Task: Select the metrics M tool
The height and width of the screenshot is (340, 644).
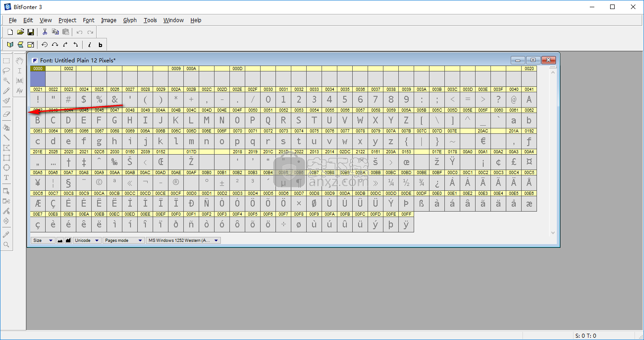Action: point(19,80)
